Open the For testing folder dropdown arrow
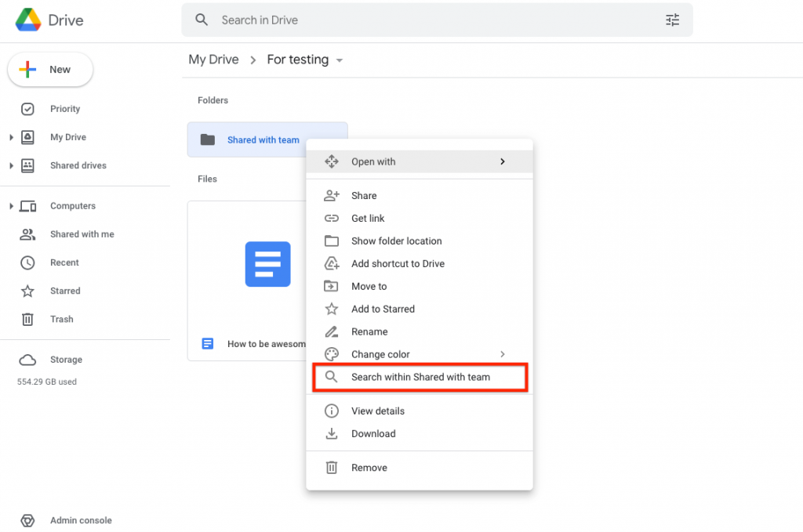Image resolution: width=803 pixels, height=532 pixels. pyautogui.click(x=339, y=60)
